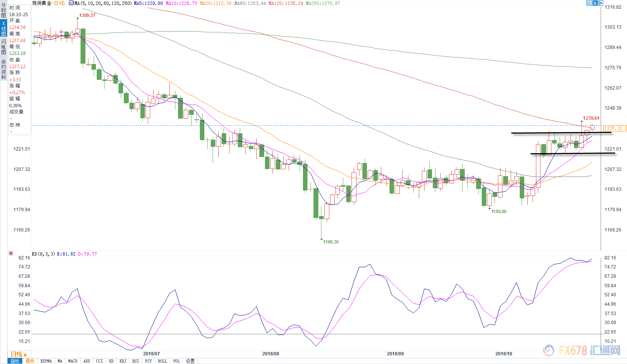Show the CCI indicator
The width and height of the screenshot is (627, 364).
tap(99, 361)
